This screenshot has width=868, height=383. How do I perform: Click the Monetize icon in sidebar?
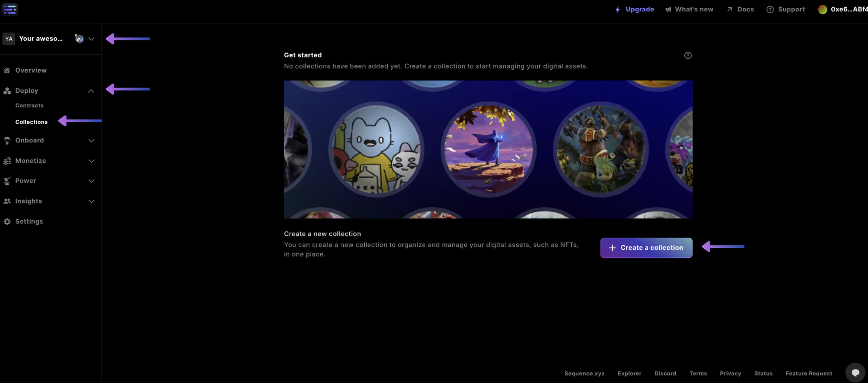point(7,161)
